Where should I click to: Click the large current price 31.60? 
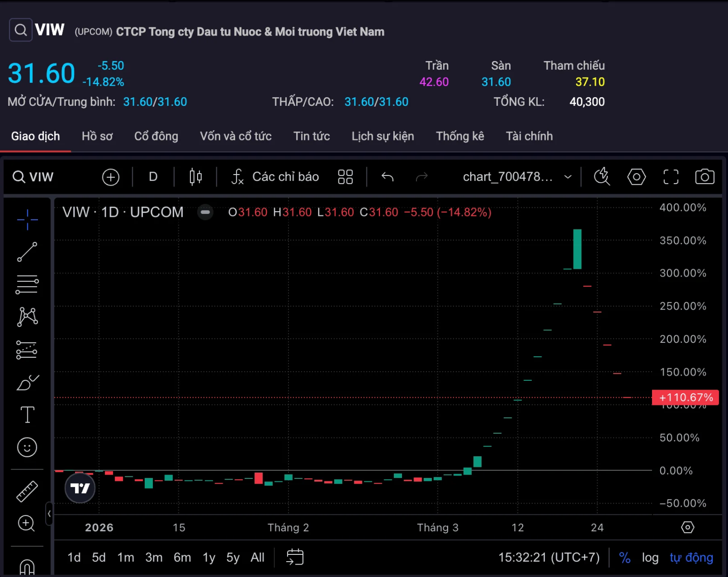tap(41, 74)
